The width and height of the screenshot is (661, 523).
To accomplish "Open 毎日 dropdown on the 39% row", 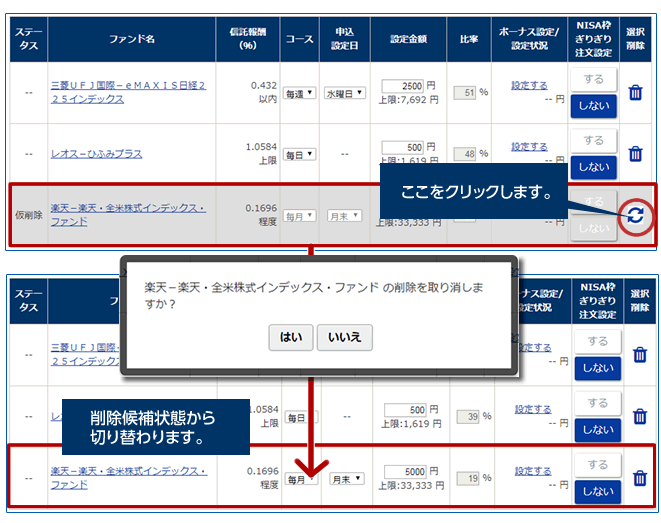I will click(x=301, y=417).
